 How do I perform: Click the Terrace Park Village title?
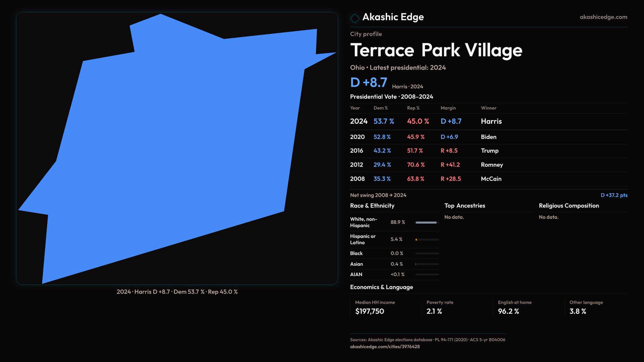click(x=436, y=50)
